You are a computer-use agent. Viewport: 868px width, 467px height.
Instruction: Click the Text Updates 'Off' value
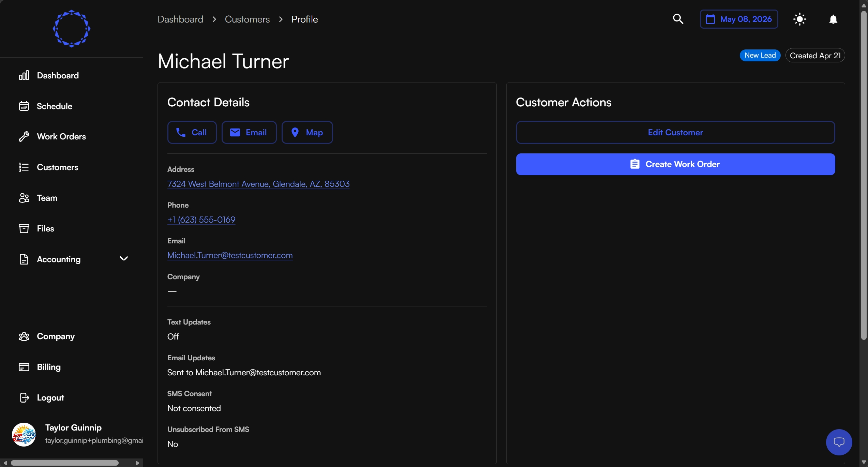point(173,337)
